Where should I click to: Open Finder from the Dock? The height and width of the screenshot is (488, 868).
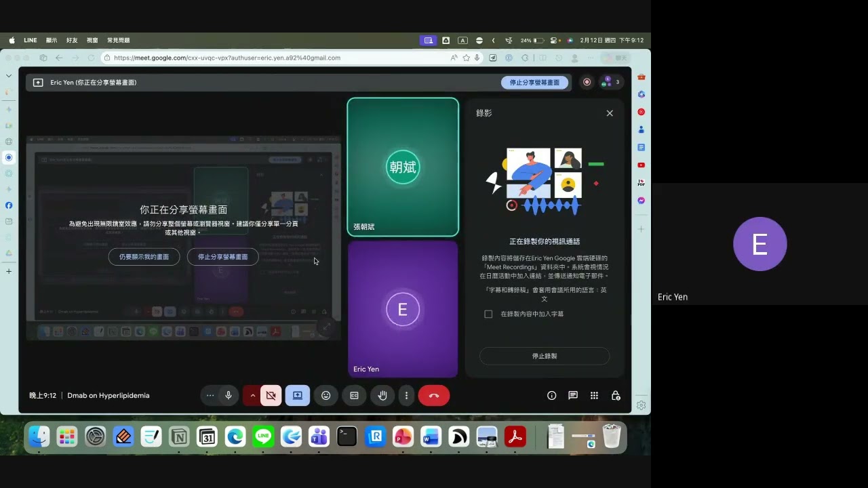pyautogui.click(x=39, y=436)
